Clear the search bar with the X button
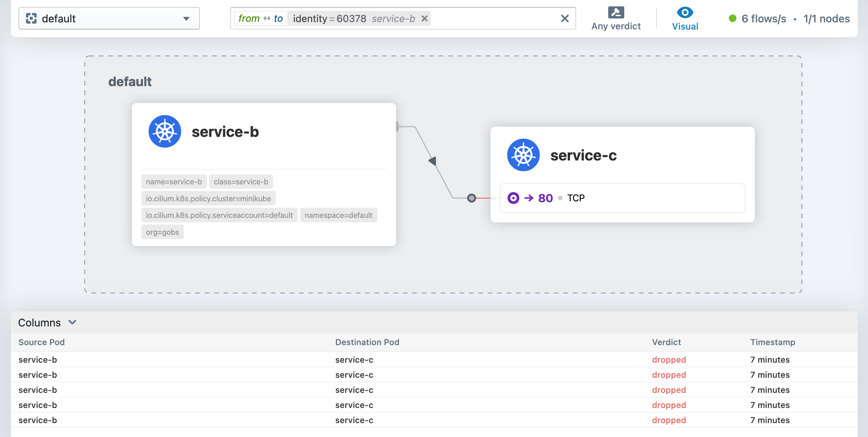 (565, 18)
